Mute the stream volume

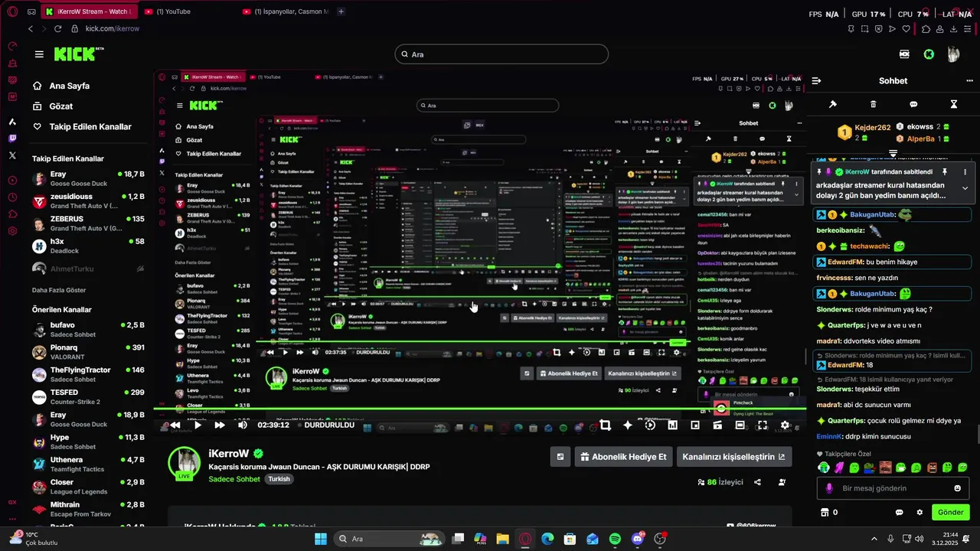point(242,425)
